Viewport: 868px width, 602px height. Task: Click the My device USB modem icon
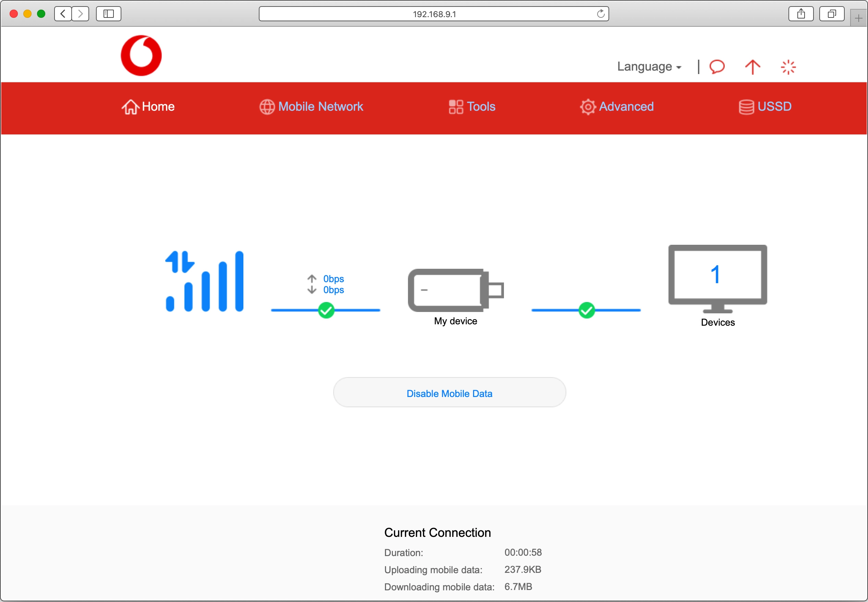tap(456, 290)
